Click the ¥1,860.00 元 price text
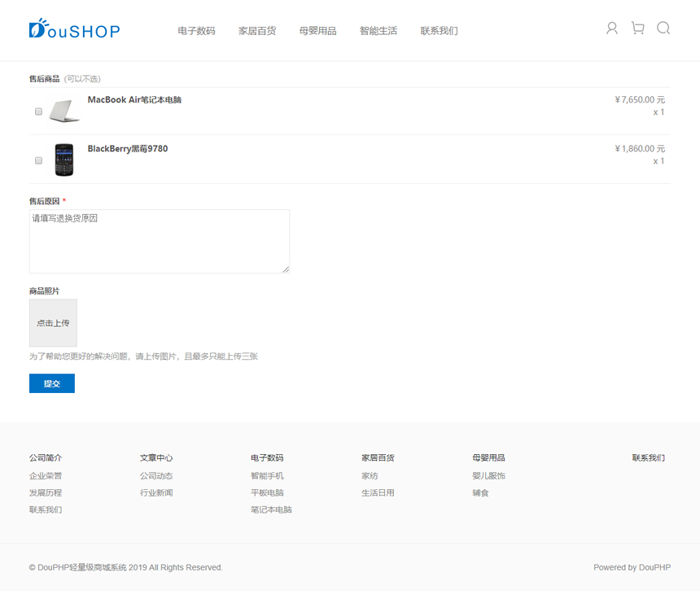This screenshot has width=700, height=603. click(x=640, y=149)
